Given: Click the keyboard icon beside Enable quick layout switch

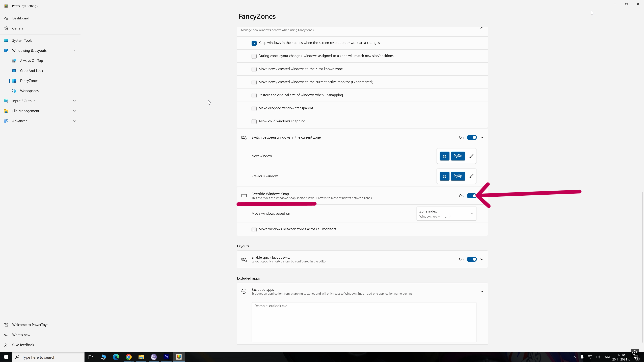Looking at the screenshot, I should (x=244, y=259).
